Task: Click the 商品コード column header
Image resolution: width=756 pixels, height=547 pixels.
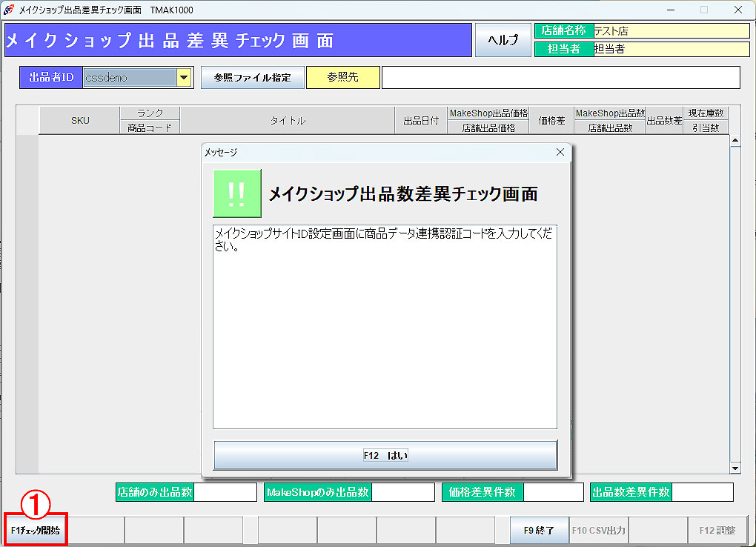Action: (x=150, y=127)
